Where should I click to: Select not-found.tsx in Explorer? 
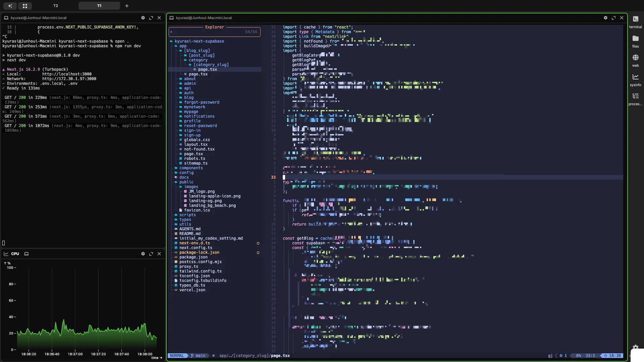tap(199, 149)
